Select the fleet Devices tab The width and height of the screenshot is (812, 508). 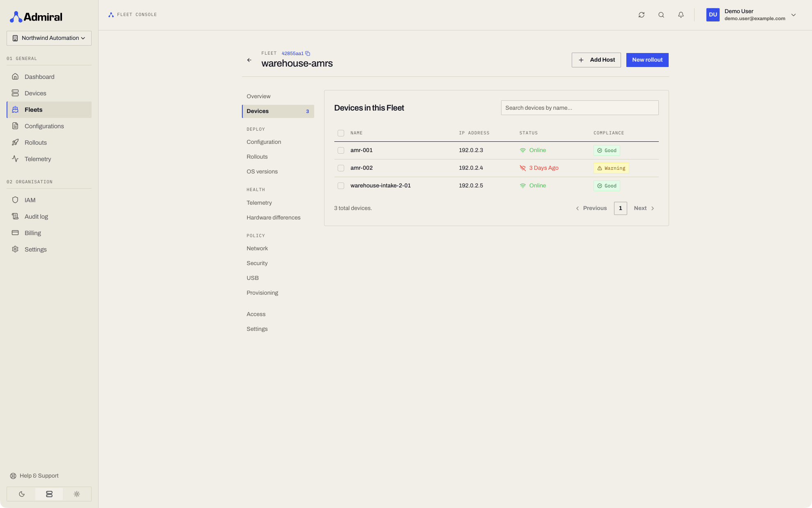(278, 111)
